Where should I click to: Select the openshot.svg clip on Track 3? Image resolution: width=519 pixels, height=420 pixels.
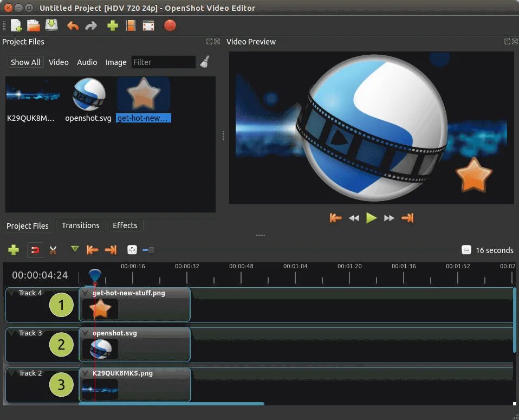point(134,345)
